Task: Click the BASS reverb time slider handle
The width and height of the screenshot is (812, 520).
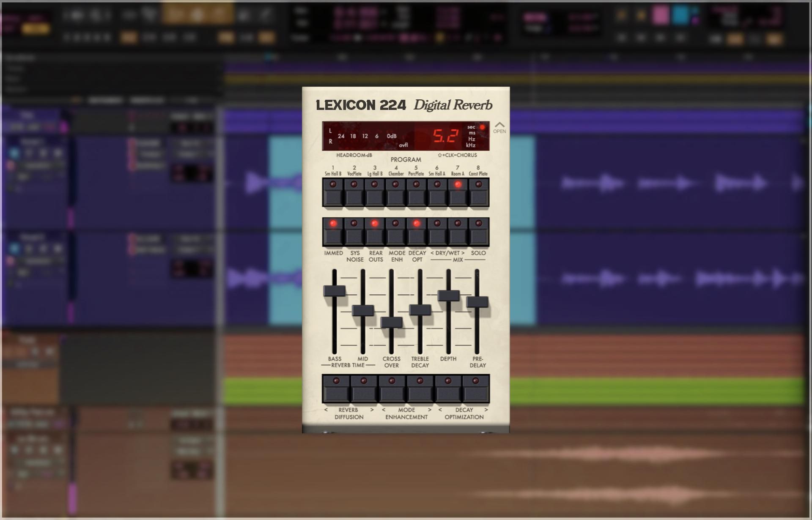Action: point(335,291)
